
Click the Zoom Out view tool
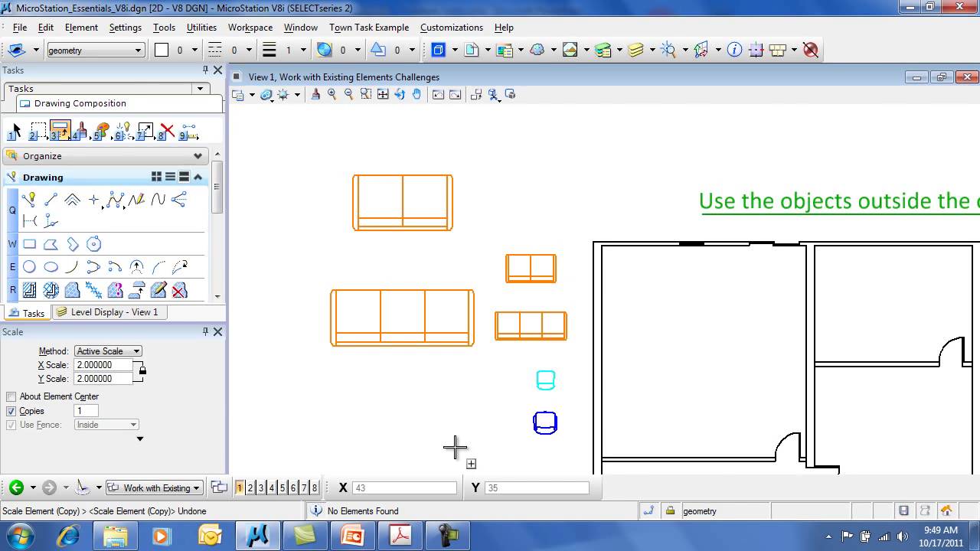tap(348, 94)
